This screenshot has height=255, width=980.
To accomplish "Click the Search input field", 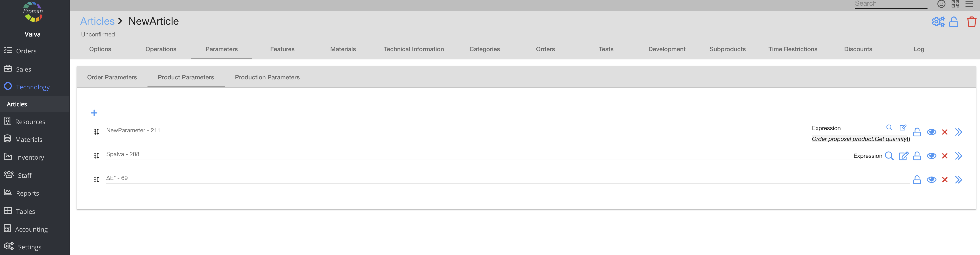I will click(x=890, y=4).
